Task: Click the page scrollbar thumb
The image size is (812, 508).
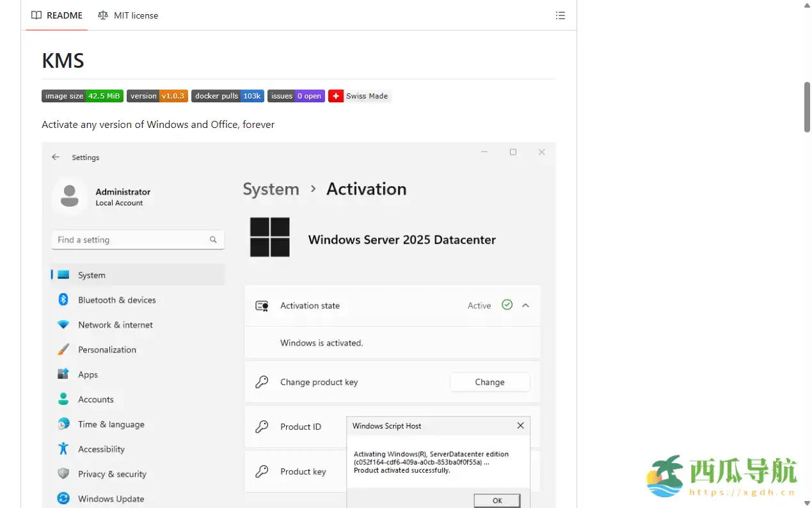Action: [807, 107]
